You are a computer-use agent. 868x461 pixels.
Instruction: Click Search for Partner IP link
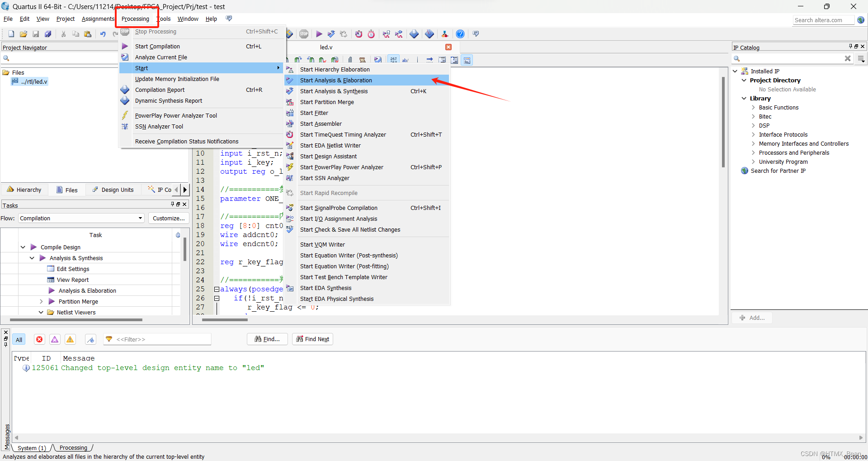(778, 171)
